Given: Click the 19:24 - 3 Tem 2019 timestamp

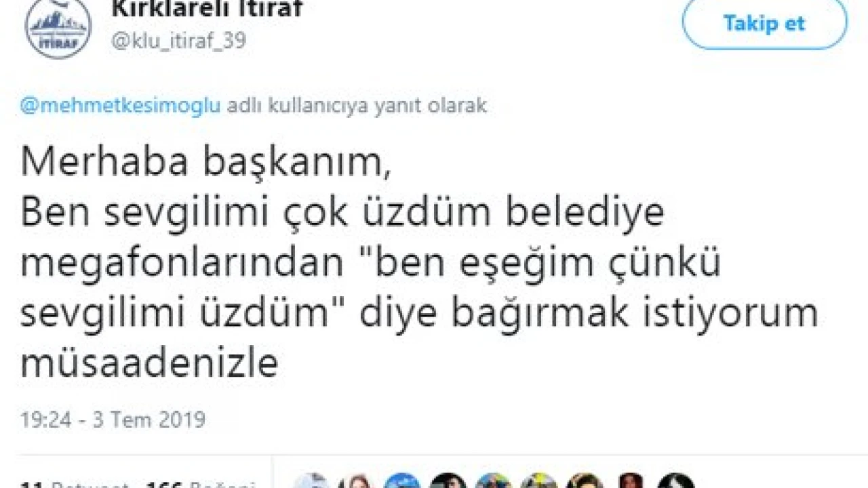Looking at the screenshot, I should [113, 420].
